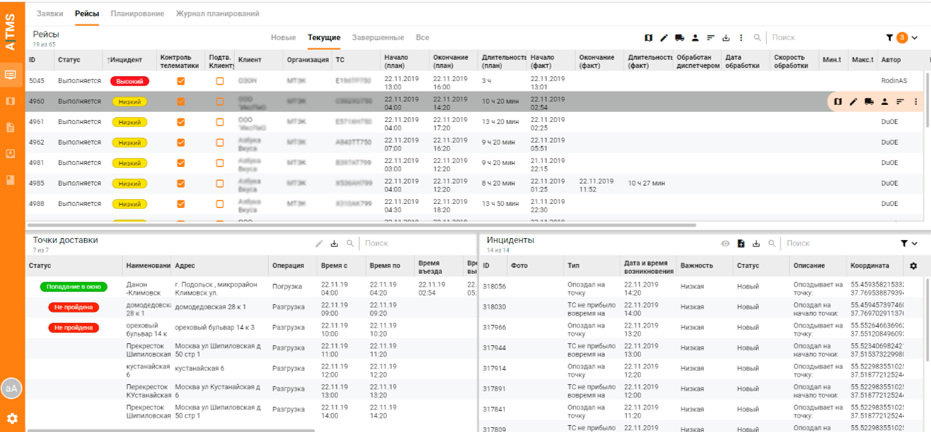Click the Журнал планирований tab
The width and height of the screenshot is (931, 432).
pyautogui.click(x=218, y=14)
